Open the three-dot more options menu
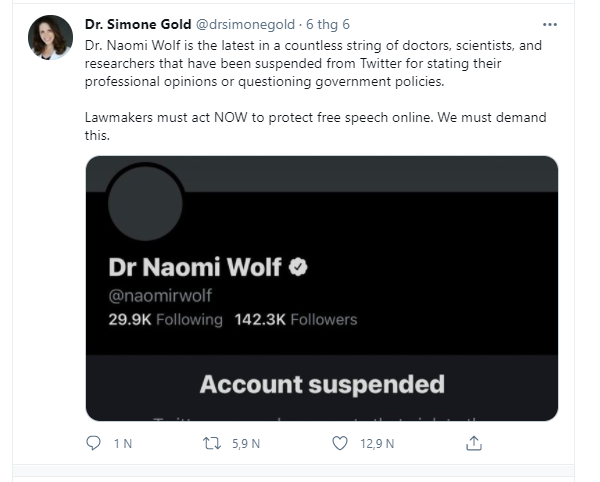 pos(549,22)
